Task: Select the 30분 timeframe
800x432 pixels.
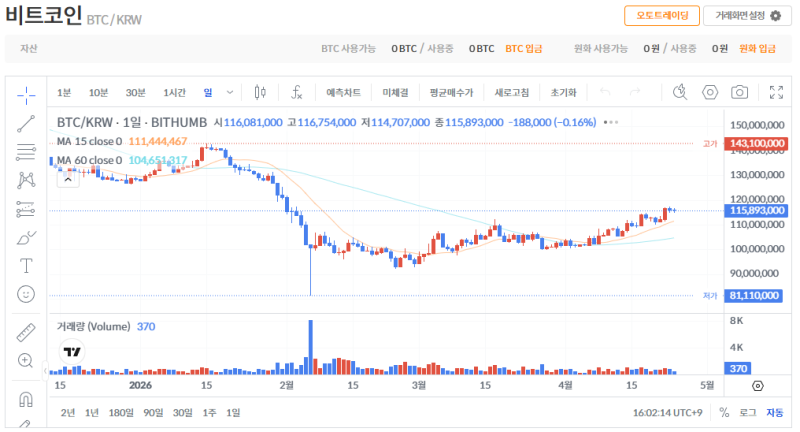Action: [135, 92]
